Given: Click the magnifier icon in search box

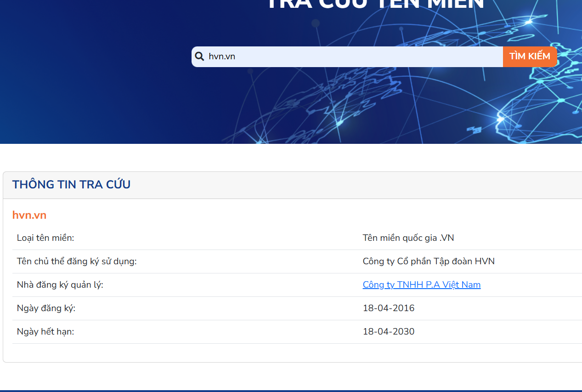Looking at the screenshot, I should tap(199, 57).
